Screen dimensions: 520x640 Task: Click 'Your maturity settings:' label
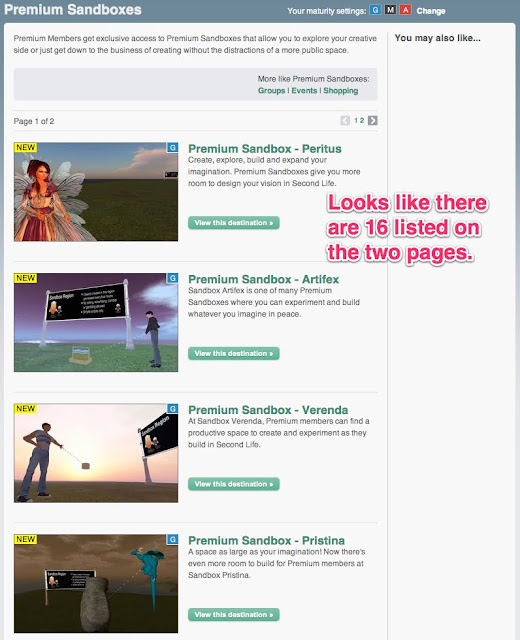pos(327,11)
